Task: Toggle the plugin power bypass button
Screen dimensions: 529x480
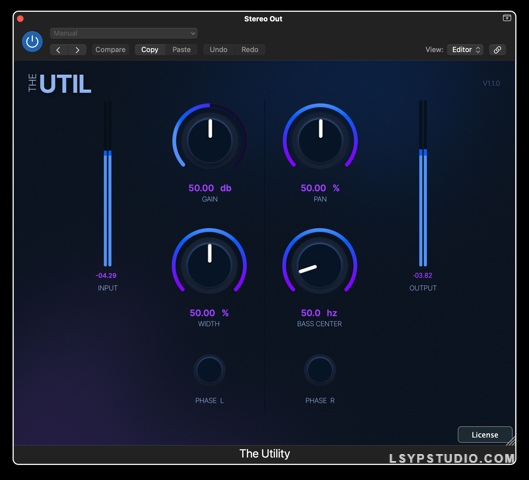Action: (32, 41)
